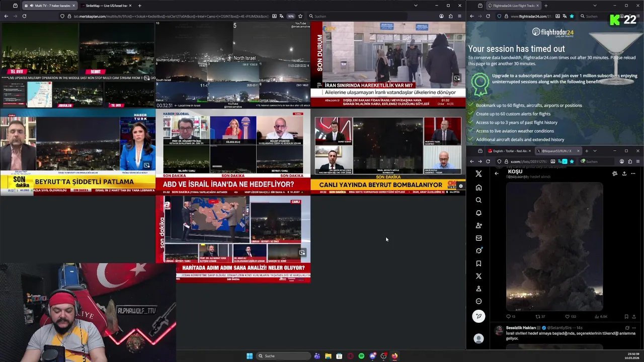This screenshot has height=362, width=644.
Task: Click the Multi TV address bar URL
Action: 171,16
